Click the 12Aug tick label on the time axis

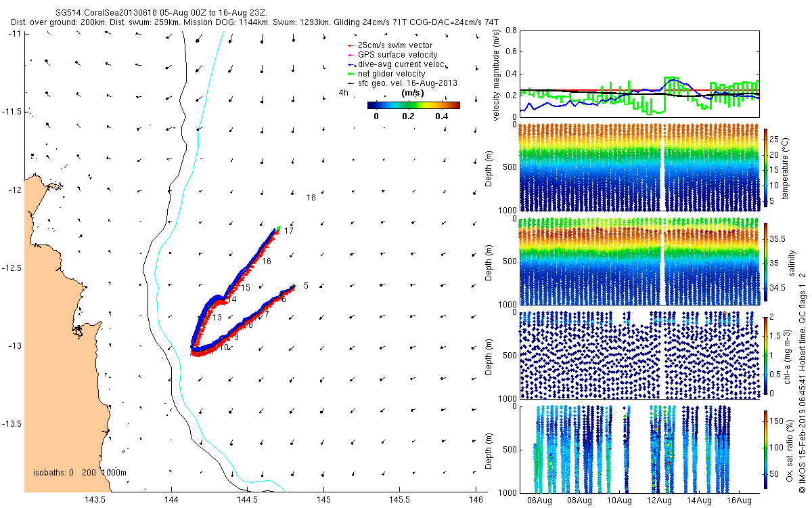tap(658, 501)
